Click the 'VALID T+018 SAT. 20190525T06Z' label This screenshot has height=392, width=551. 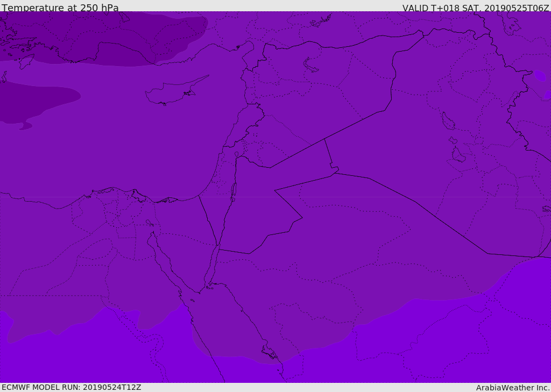(x=476, y=8)
